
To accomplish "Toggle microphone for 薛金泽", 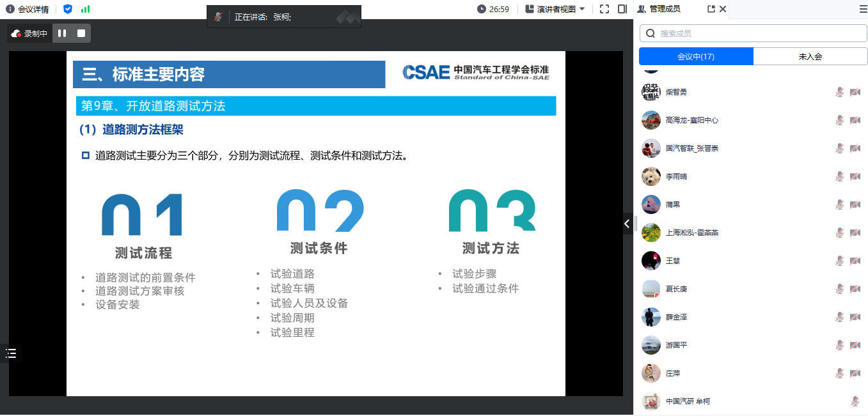I will point(839,317).
